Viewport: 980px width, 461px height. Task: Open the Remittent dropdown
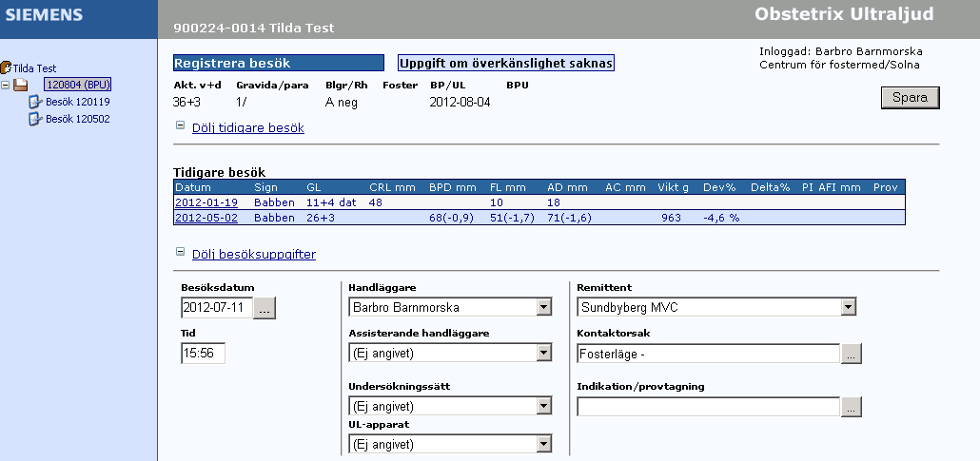848,307
